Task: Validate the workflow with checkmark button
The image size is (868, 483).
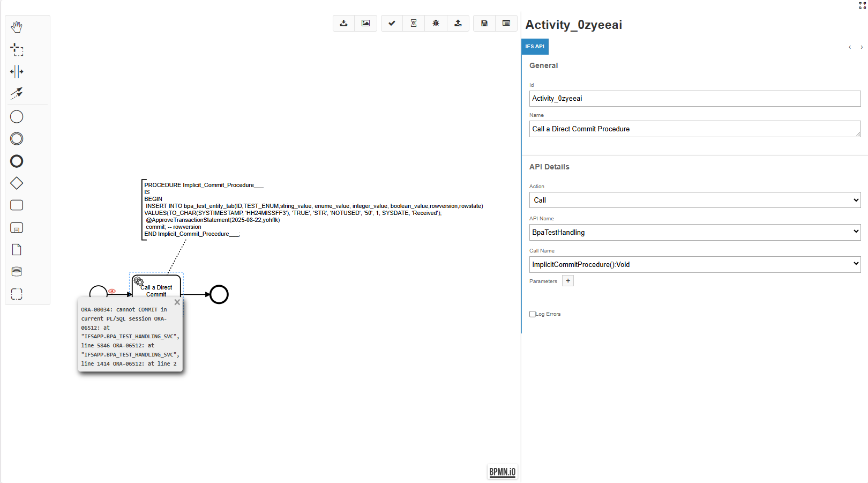Action: pos(392,23)
